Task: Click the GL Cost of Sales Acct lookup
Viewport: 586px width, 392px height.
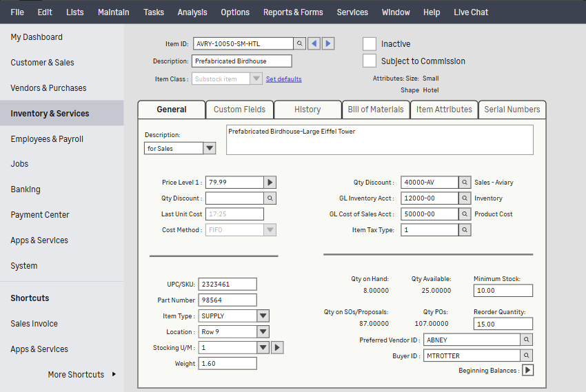Action: point(465,214)
